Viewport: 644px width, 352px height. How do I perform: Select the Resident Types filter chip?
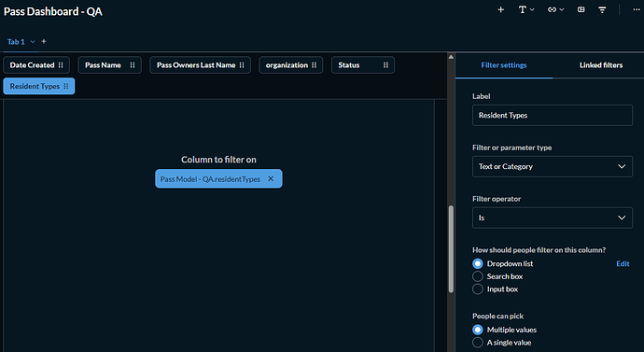39,86
